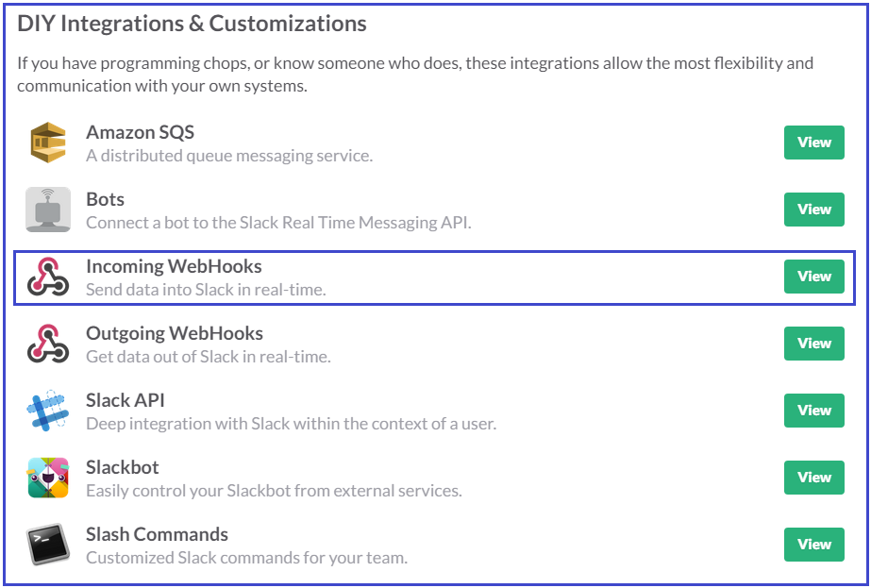Viewport: 871px width, 588px height.
Task: Click Bots description about Real Time Messaging
Action: [x=279, y=223]
